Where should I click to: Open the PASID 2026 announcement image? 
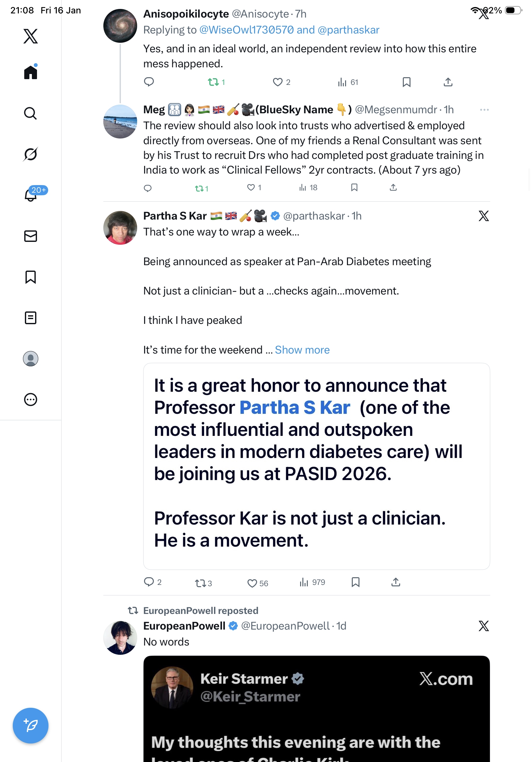click(x=316, y=466)
